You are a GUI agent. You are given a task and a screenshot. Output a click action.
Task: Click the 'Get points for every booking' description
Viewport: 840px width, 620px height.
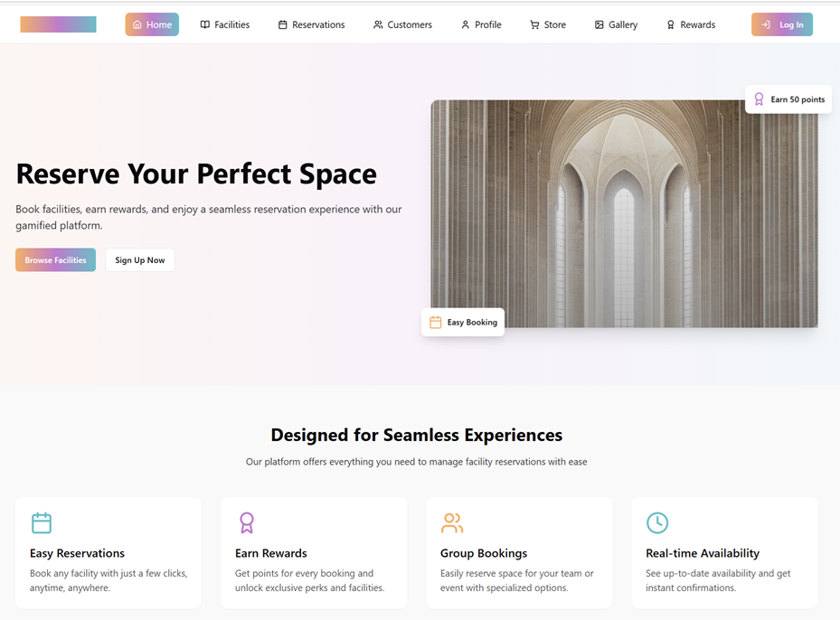click(309, 580)
